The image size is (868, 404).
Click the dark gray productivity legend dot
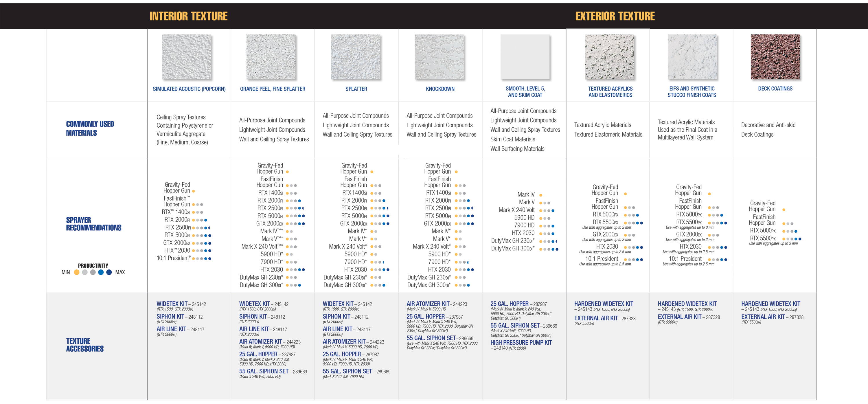(x=93, y=272)
